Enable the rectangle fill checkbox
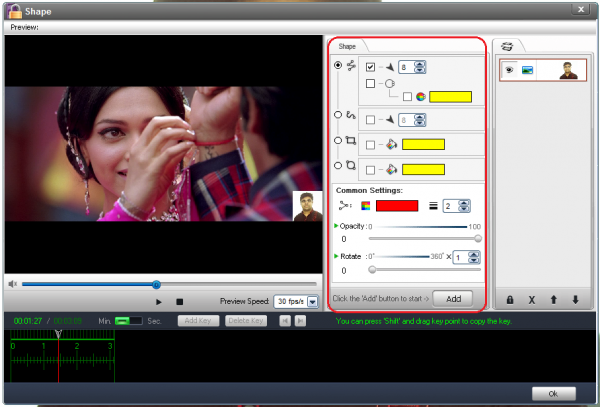The image size is (600, 407). (x=370, y=145)
